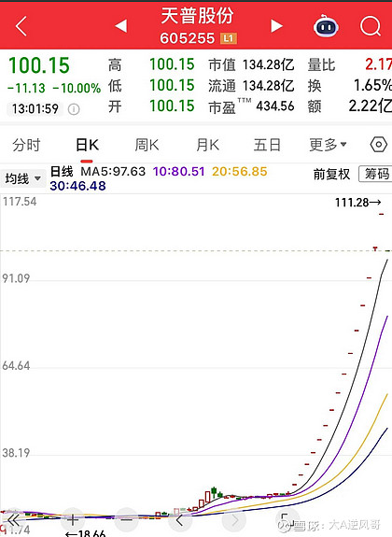Tap the stock code 605255

click(x=188, y=38)
